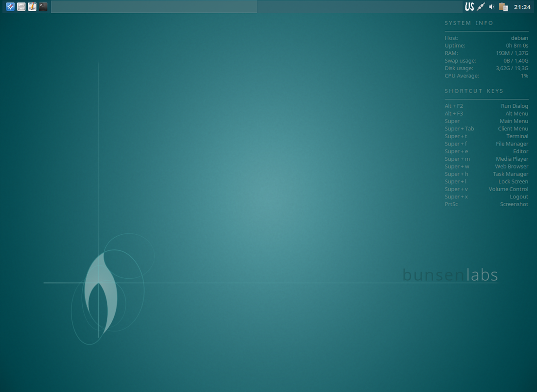This screenshot has width=537, height=392.
Task: Click the 'Editor' shortcut text
Action: pos(520,151)
